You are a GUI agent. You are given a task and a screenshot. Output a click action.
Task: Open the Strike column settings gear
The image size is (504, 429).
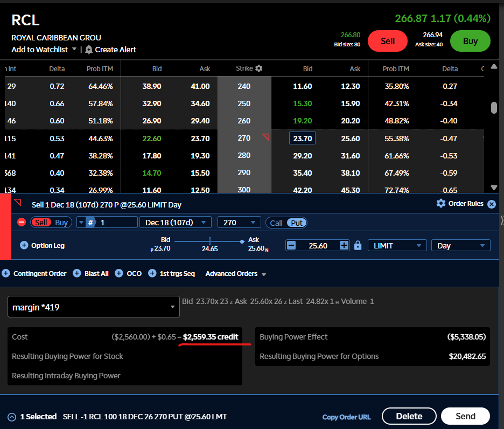(x=259, y=68)
